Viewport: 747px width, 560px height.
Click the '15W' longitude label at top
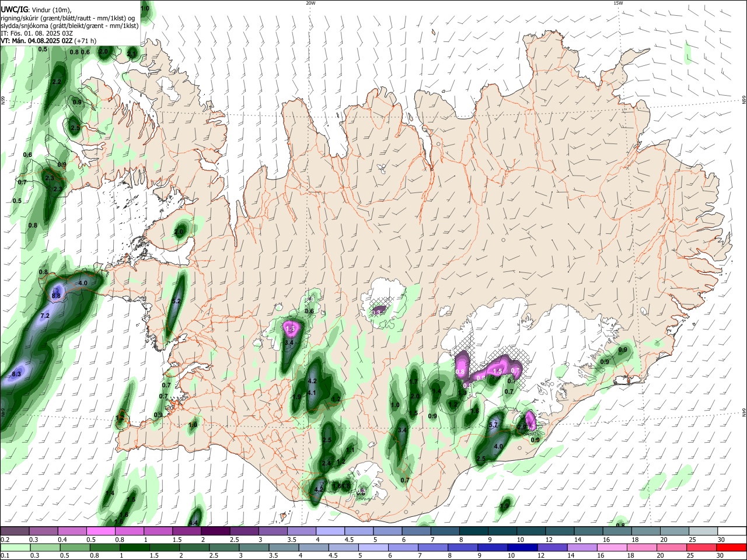[x=617, y=3]
